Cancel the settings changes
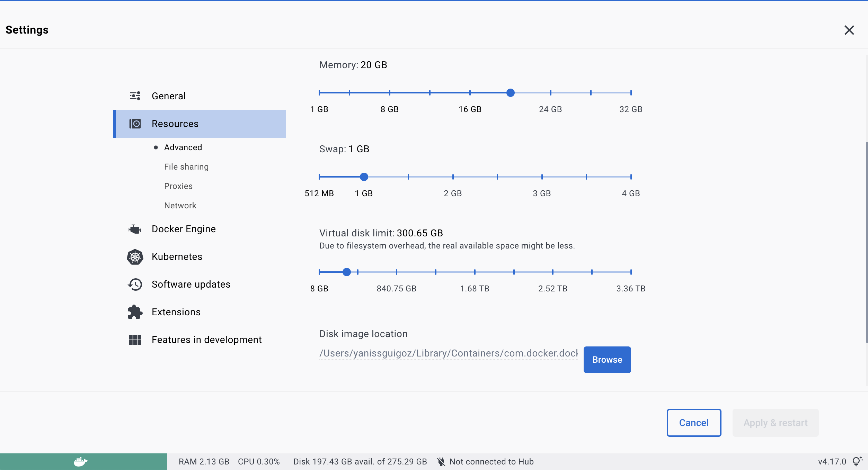The height and width of the screenshot is (470, 868). [x=693, y=423]
